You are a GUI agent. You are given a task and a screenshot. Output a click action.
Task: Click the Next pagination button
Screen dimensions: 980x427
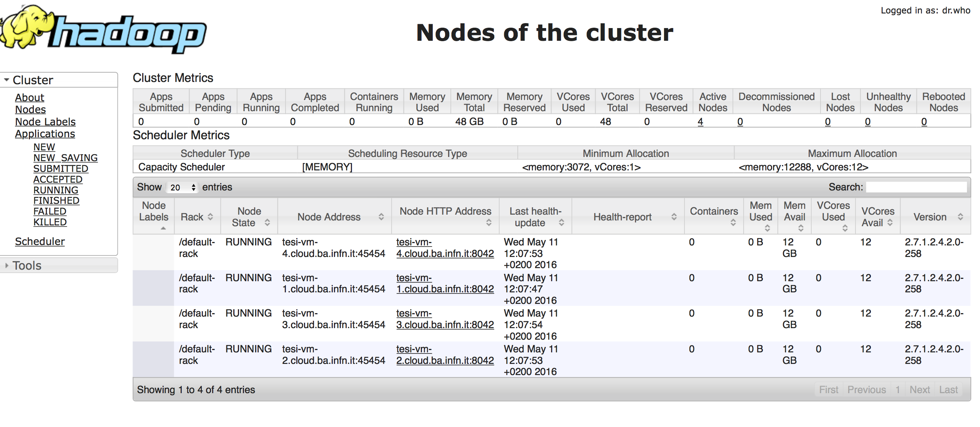(x=919, y=390)
